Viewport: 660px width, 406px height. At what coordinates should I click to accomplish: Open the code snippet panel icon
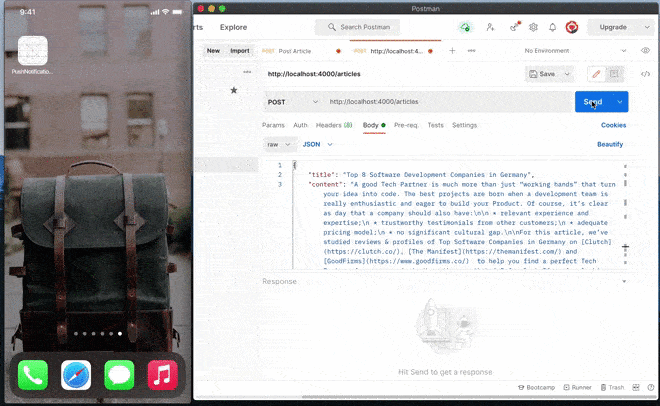pyautogui.click(x=645, y=74)
